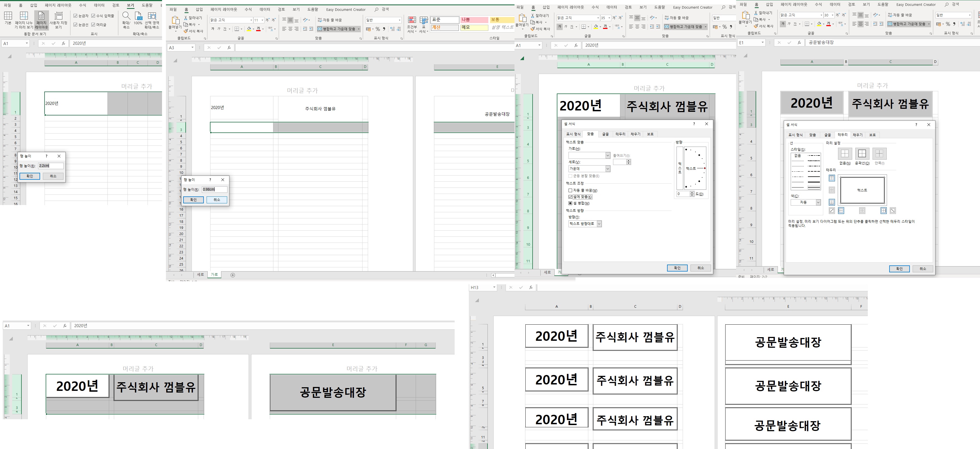Enable 자동 줄 바꿈 wrap text checkbox
The width and height of the screenshot is (980, 449).
coord(570,191)
